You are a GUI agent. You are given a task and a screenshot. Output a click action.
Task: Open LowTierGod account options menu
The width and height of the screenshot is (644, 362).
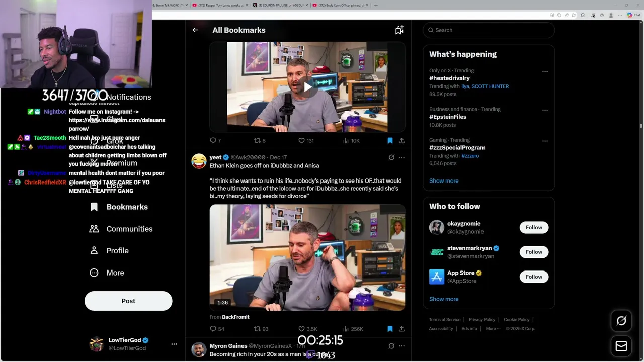(x=174, y=344)
